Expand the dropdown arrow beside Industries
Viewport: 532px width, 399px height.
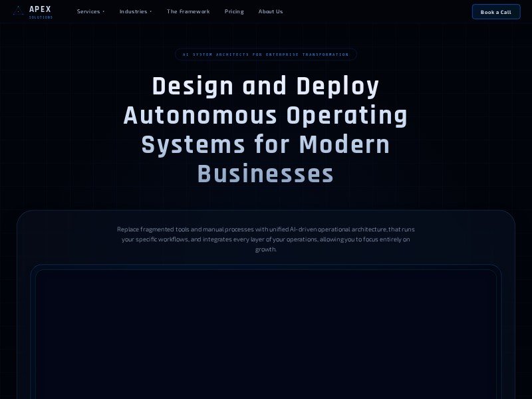[x=150, y=12]
